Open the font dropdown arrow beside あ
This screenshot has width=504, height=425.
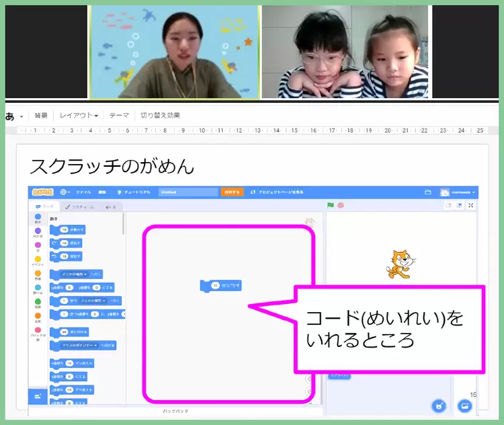(x=22, y=115)
